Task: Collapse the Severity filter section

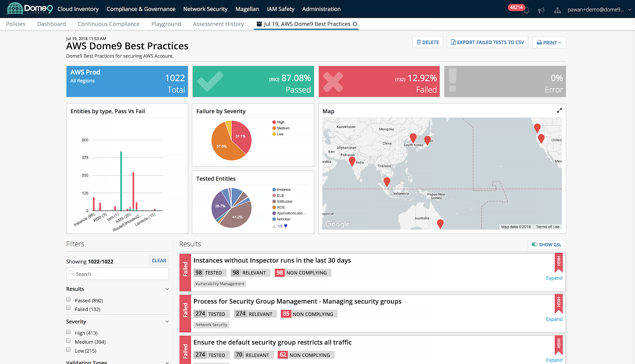Action: [x=167, y=322]
